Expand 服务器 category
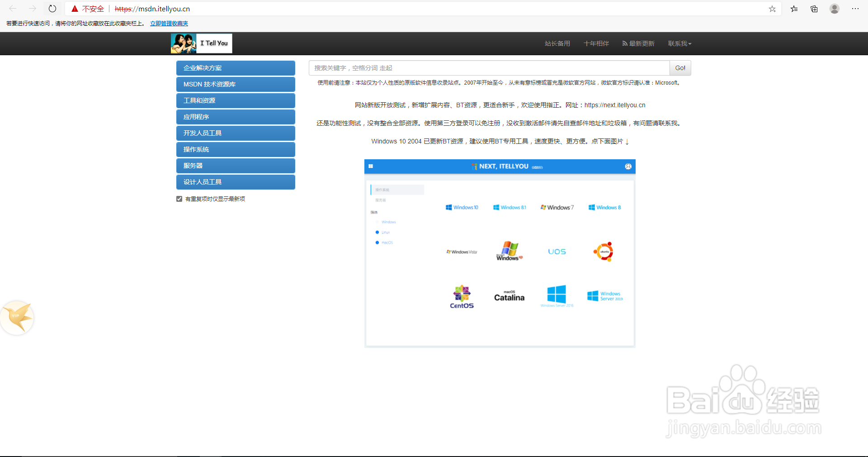 [x=236, y=166]
